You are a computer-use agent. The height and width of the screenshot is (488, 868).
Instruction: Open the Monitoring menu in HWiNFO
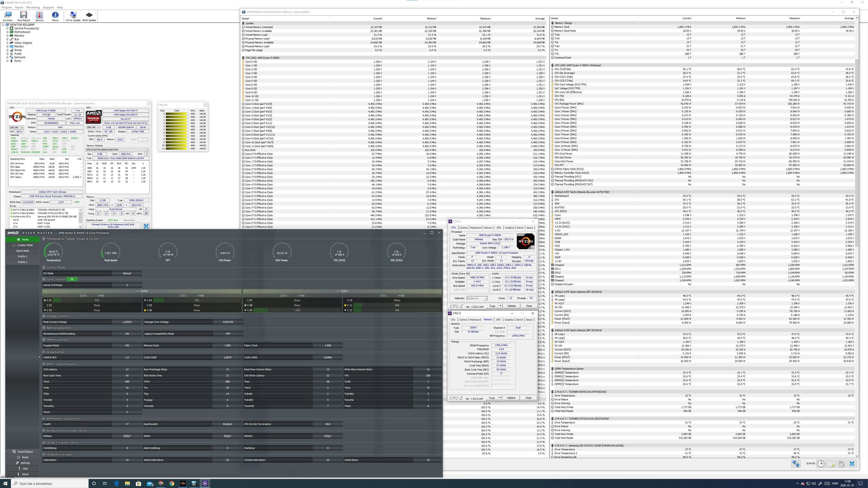tap(33, 7)
